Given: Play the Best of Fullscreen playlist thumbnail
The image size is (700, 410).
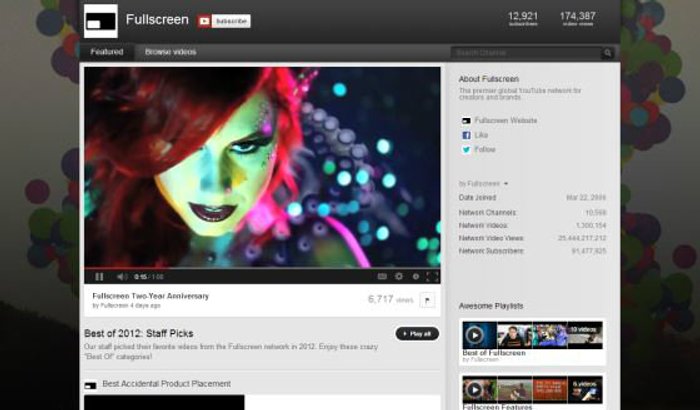Looking at the screenshot, I should [x=532, y=335].
